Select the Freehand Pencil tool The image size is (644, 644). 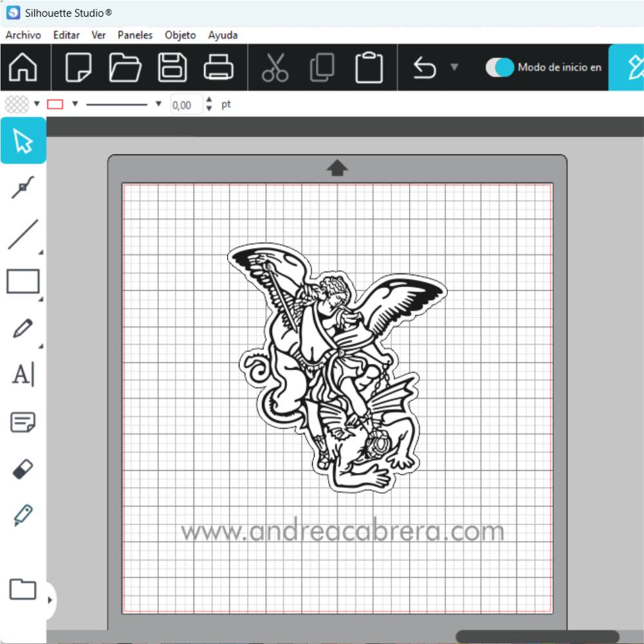click(23, 328)
